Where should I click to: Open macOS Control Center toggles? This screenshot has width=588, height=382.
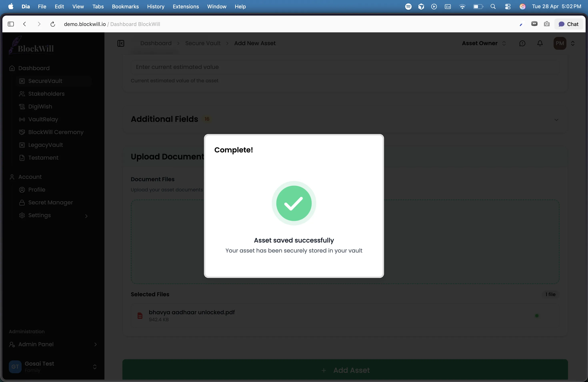pos(508,7)
